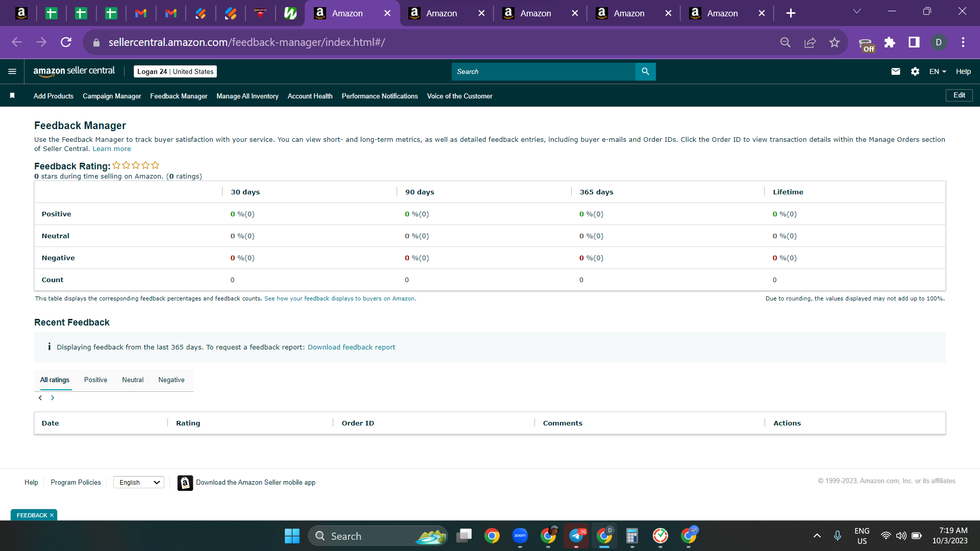Click the Seller Central search field

543,71
